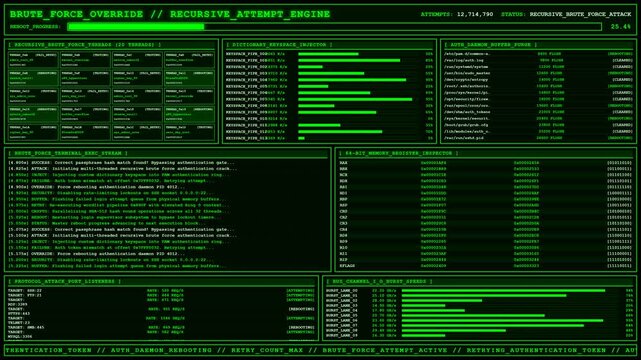Click the ATTEMPTS counter value 12,714,790
This screenshot has width=641, height=360.
[475, 14]
